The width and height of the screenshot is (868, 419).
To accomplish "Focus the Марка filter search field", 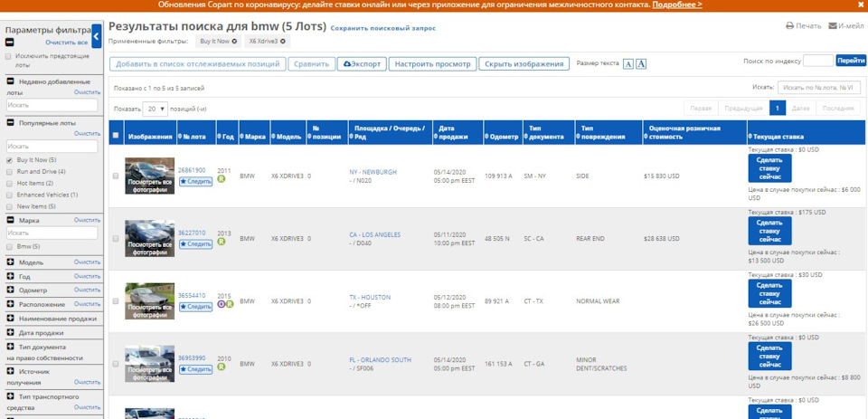I will coord(52,233).
